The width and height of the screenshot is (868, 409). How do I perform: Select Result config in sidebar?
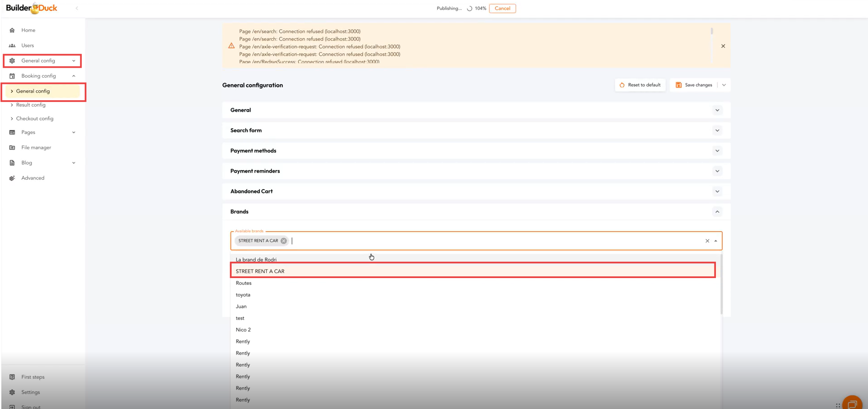click(x=31, y=105)
